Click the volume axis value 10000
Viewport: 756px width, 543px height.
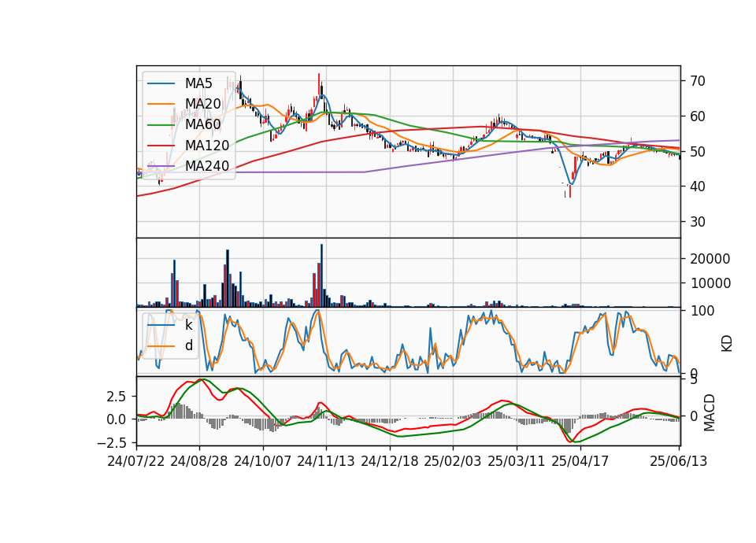click(710, 283)
